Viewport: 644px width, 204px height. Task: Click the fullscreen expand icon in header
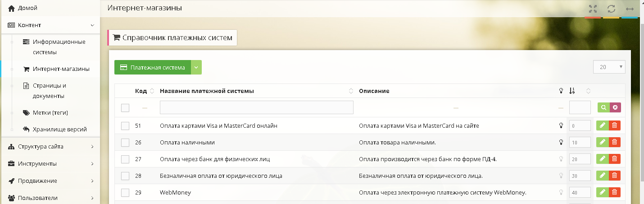(x=593, y=9)
